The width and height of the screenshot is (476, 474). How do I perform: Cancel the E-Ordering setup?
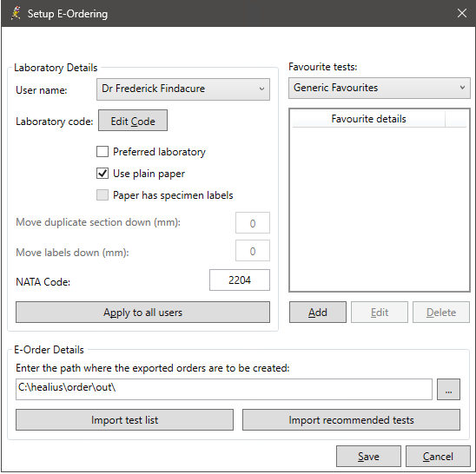click(438, 456)
